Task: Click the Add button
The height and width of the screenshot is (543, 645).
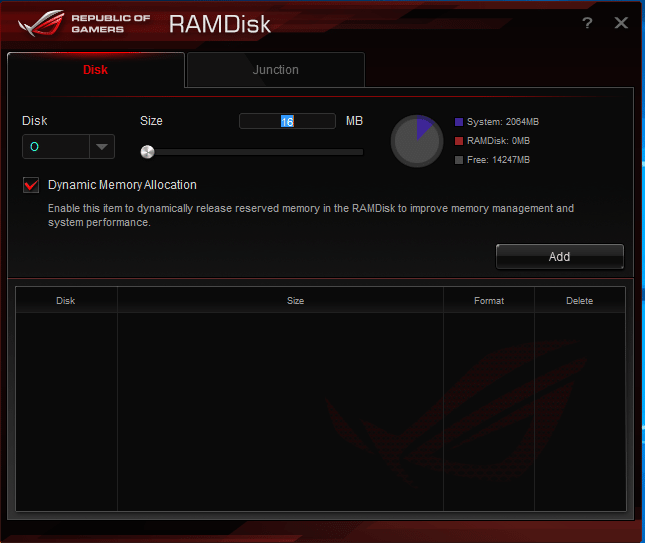Action: [559, 257]
